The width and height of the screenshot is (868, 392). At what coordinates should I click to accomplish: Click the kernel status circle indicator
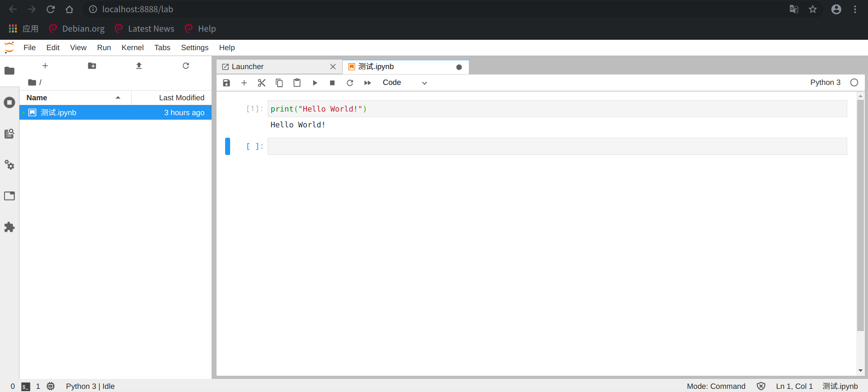[x=854, y=82]
